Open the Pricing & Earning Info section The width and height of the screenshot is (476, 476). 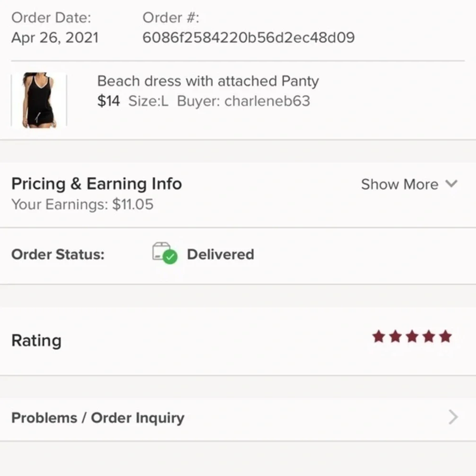point(97,184)
